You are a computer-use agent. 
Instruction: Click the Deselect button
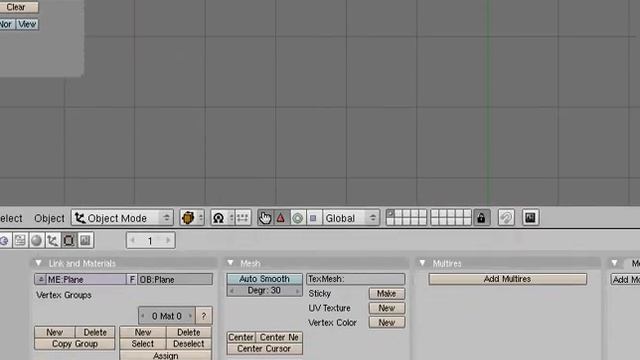[x=189, y=344]
